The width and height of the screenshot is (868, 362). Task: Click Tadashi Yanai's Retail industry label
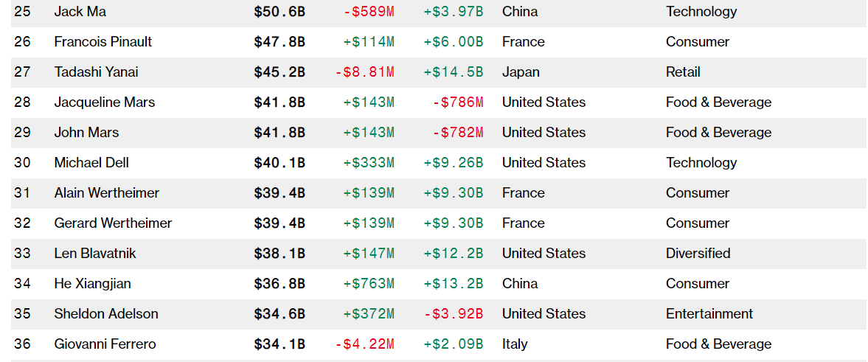coord(683,72)
